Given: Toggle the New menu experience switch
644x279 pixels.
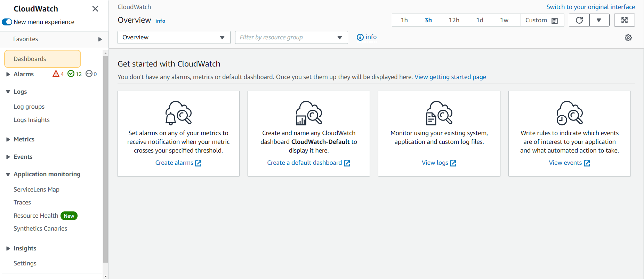Looking at the screenshot, I should (7, 22).
